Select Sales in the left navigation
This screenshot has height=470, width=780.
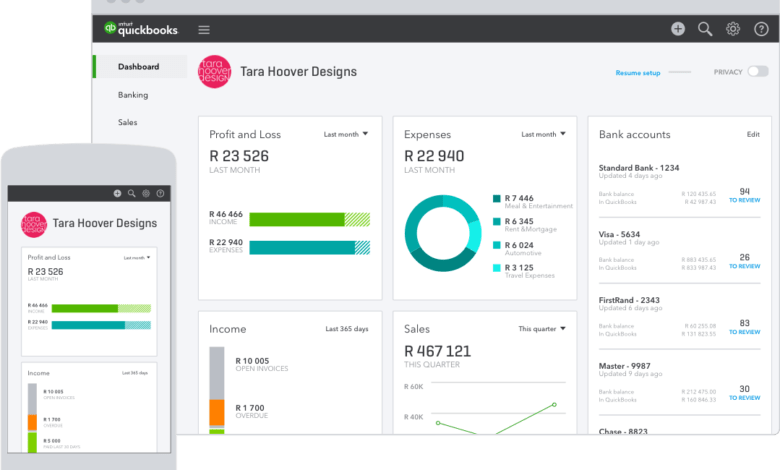[x=127, y=122]
